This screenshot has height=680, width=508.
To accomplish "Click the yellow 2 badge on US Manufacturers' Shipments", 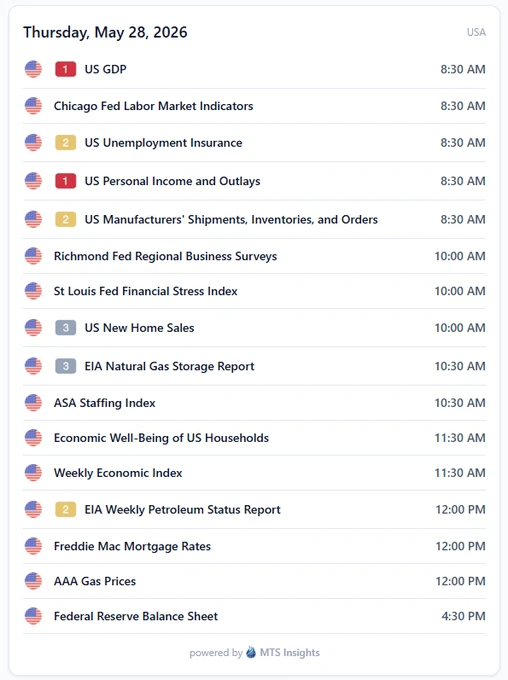I will click(66, 219).
